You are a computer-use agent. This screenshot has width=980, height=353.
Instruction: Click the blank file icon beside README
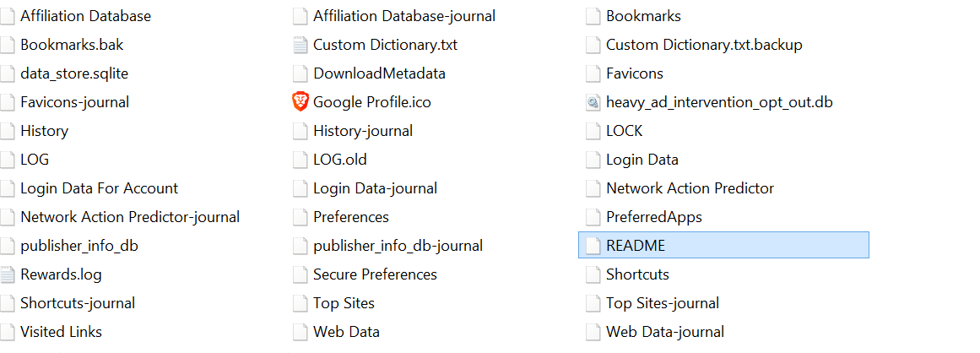(593, 246)
